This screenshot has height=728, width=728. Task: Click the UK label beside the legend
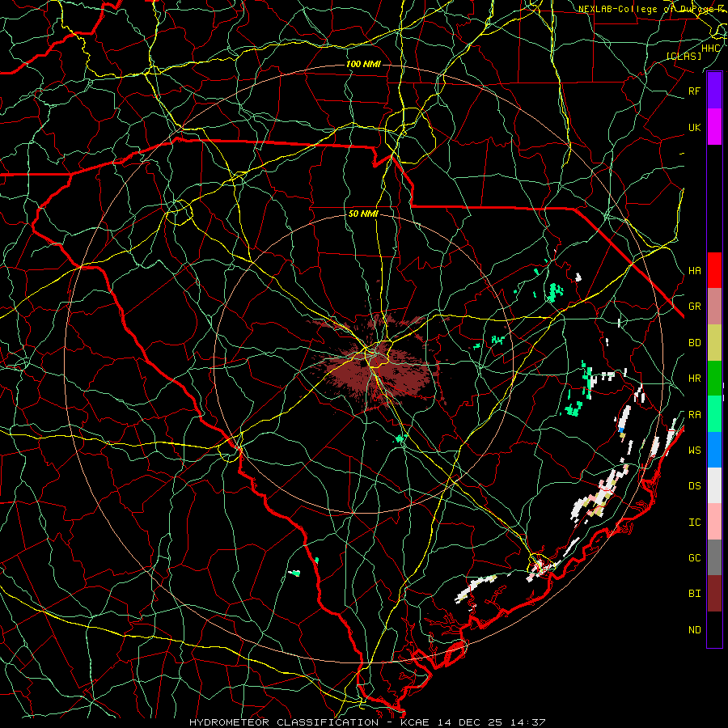click(694, 127)
